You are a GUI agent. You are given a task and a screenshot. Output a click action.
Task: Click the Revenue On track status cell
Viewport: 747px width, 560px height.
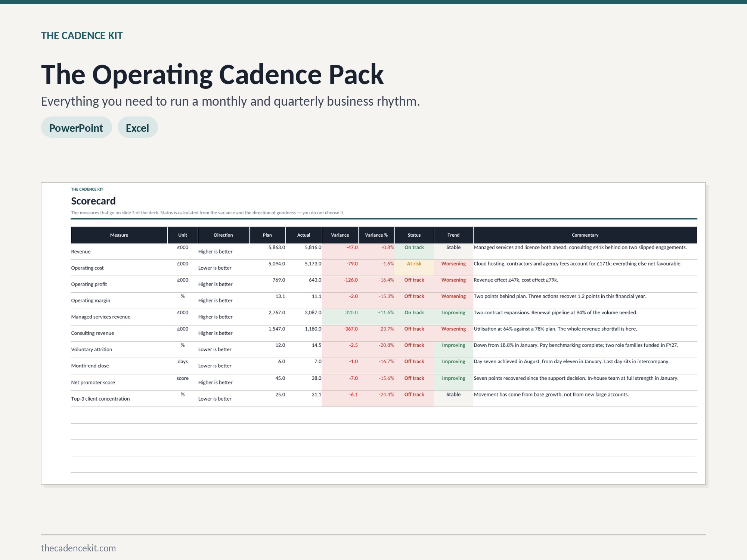pos(414,251)
